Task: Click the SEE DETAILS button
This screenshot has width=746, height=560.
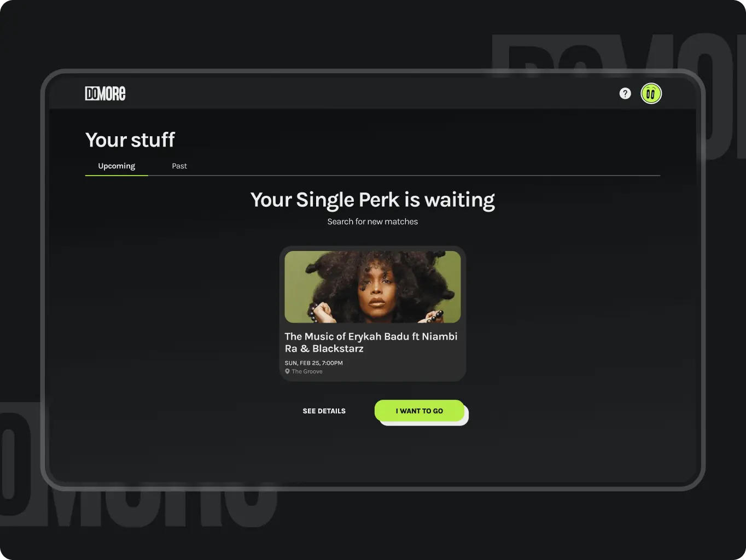Action: [324, 411]
